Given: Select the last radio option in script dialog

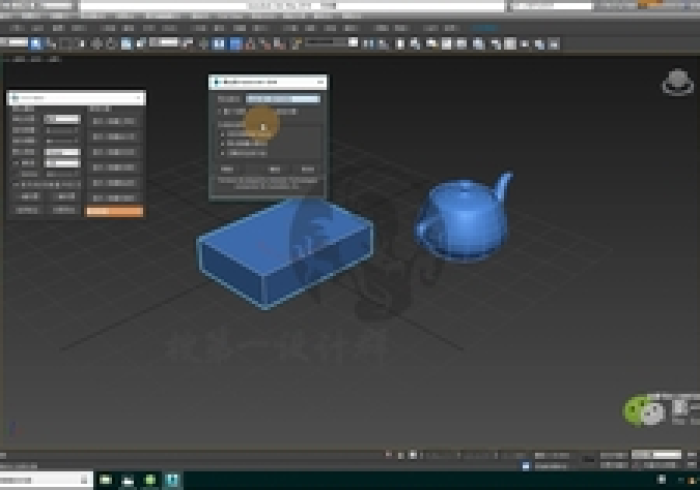Looking at the screenshot, I should [x=222, y=154].
